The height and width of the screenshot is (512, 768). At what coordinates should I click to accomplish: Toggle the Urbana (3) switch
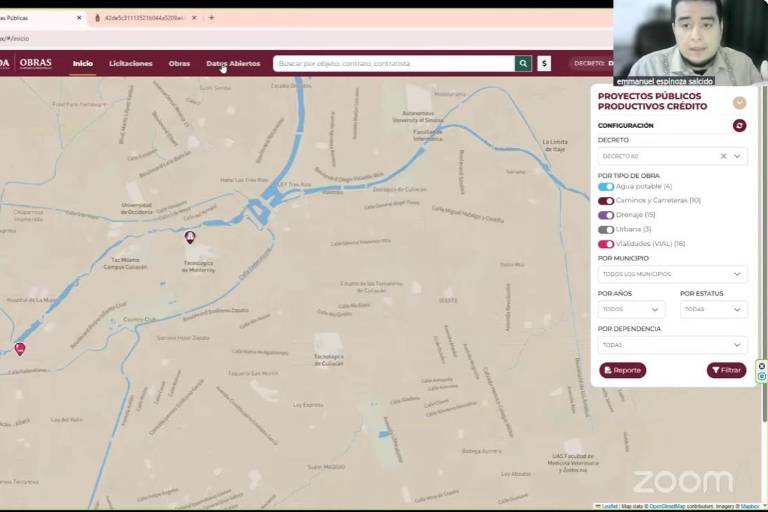(606, 229)
